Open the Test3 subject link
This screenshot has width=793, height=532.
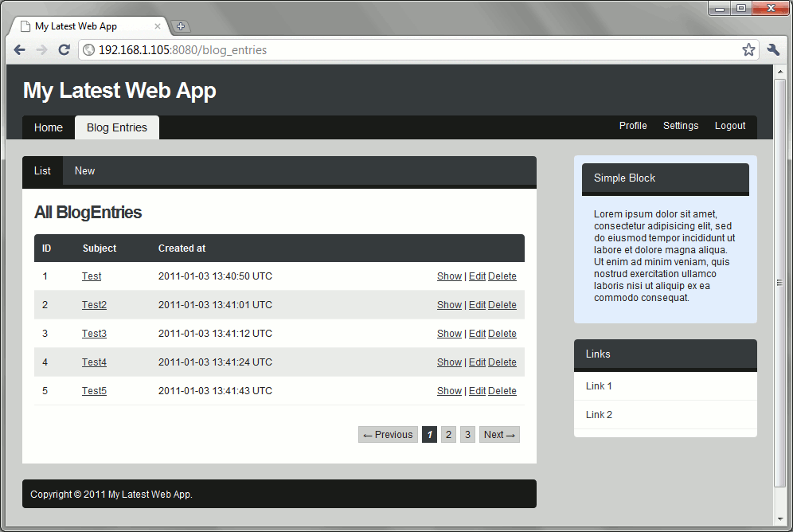click(x=94, y=334)
